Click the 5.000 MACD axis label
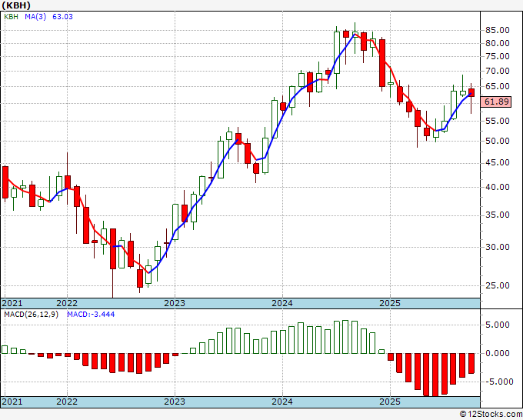The width and height of the screenshot is (523, 420). pos(497,325)
